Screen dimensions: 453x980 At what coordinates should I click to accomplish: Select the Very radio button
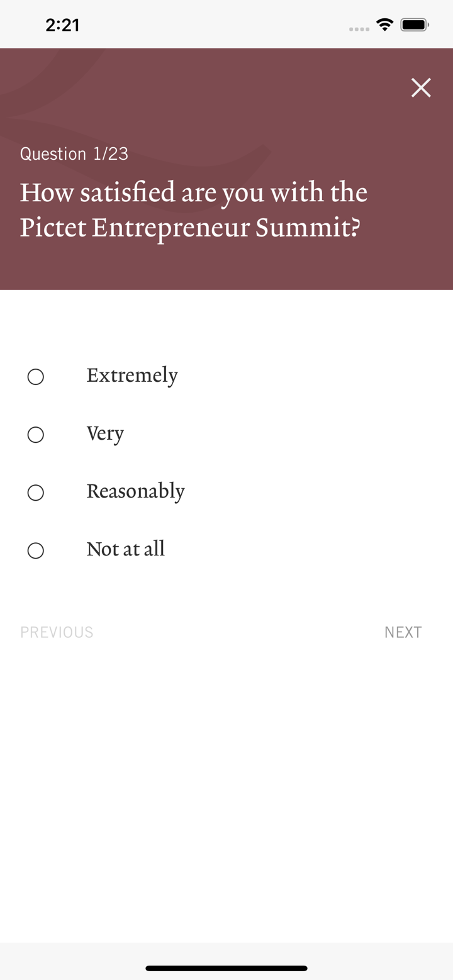(36, 435)
